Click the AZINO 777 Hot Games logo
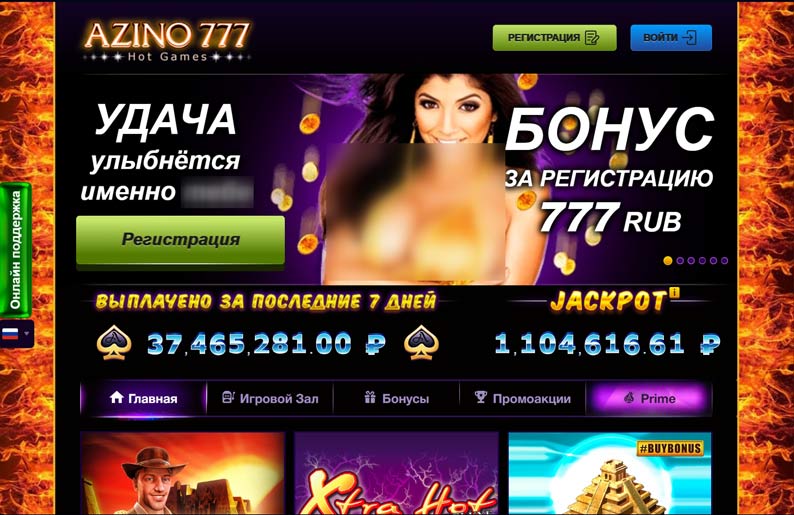Viewport: 794px width, 515px height. click(x=167, y=42)
